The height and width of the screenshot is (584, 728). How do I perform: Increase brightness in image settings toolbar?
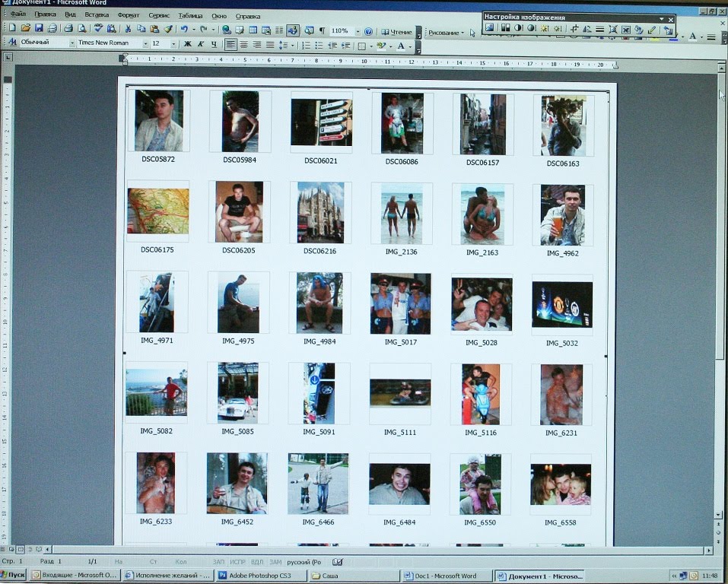pos(545,28)
